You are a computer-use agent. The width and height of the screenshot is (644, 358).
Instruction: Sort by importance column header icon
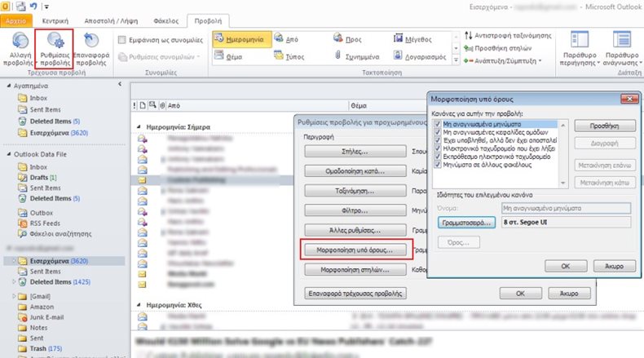pos(135,106)
